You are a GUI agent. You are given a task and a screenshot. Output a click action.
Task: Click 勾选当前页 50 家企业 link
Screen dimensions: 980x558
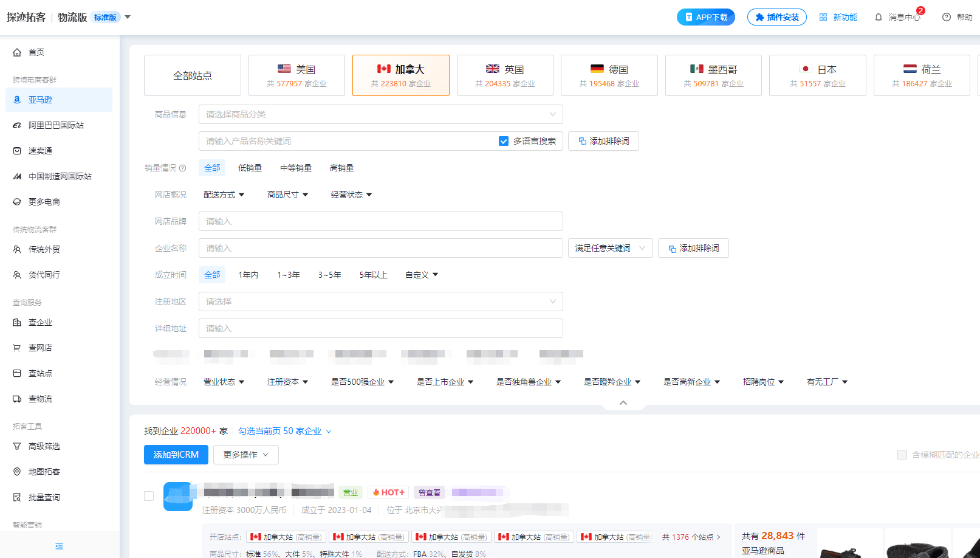point(285,431)
